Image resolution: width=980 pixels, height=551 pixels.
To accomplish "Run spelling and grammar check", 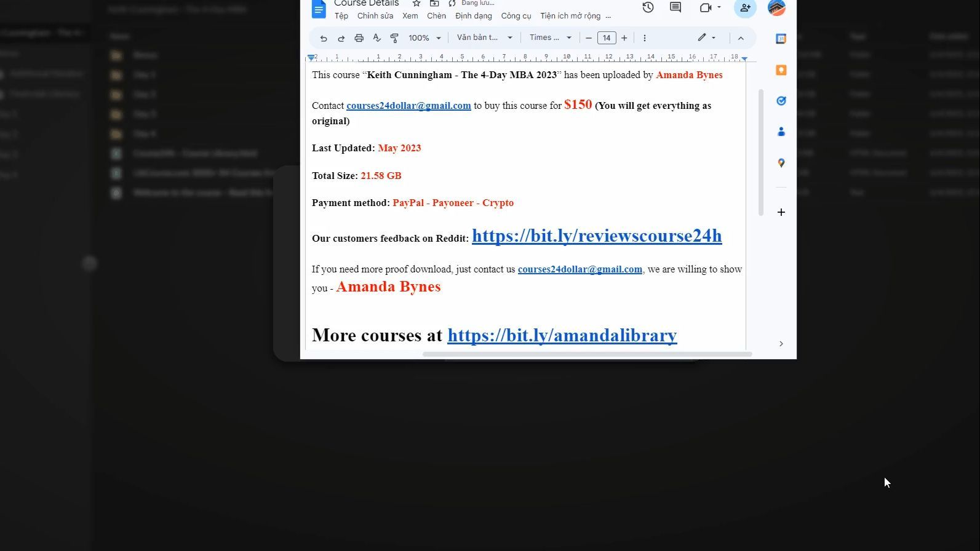I will tap(377, 38).
